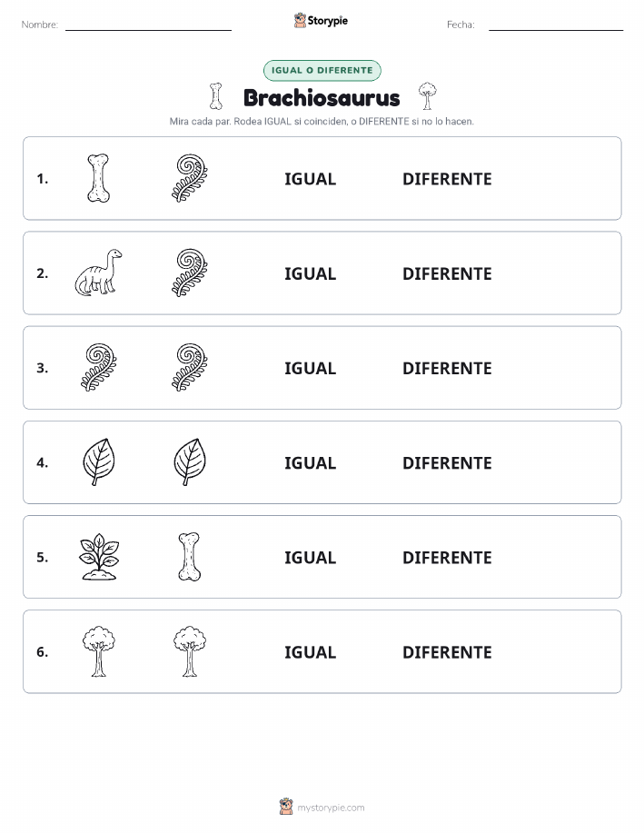
Task: Click the left tree icon in row 6
Action: (x=99, y=651)
